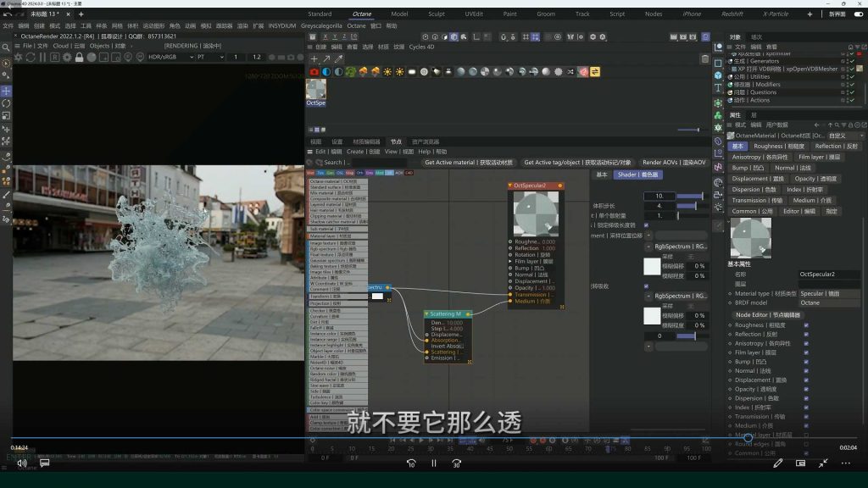The height and width of the screenshot is (488, 868).
Task: Click the plus icon to add material
Action: [314, 59]
